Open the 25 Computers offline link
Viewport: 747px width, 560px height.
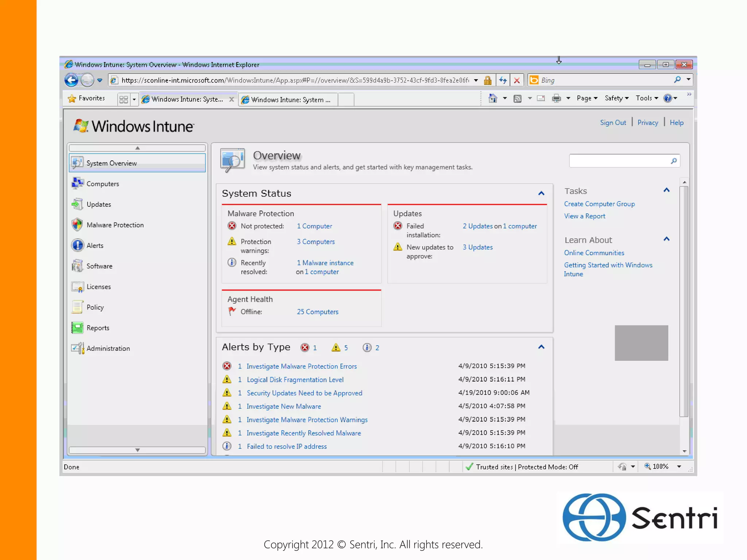(x=317, y=312)
